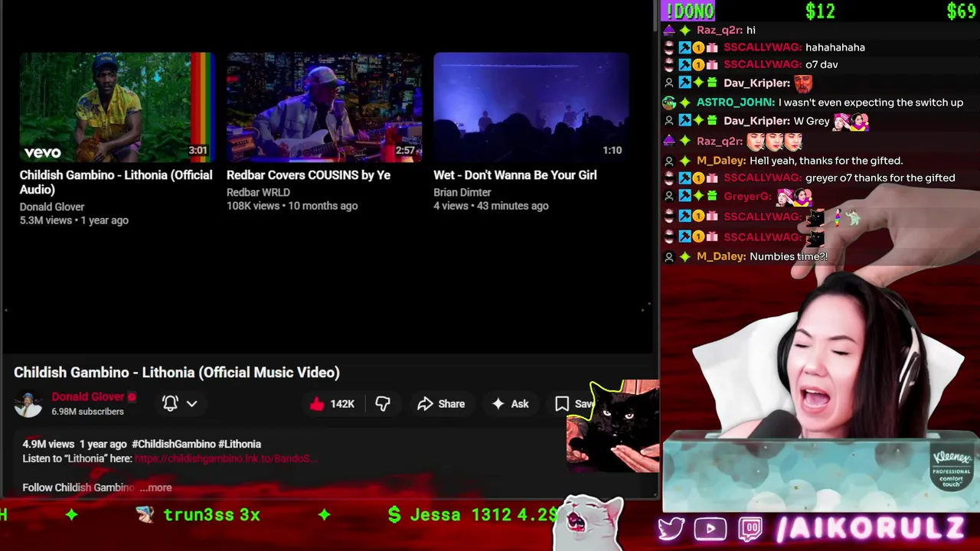Open the Redbar Covers COUSINS video thumbnail
This screenshot has width=980, height=551.
coord(324,107)
